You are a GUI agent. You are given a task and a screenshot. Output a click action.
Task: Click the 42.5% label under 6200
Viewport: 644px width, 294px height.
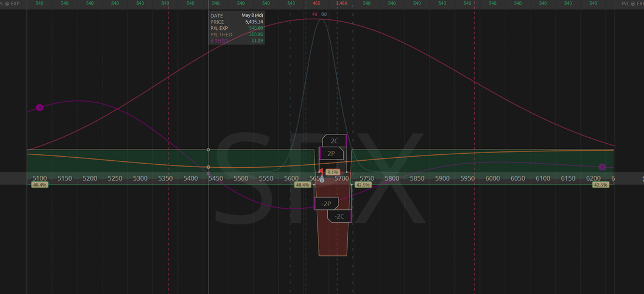(600, 185)
